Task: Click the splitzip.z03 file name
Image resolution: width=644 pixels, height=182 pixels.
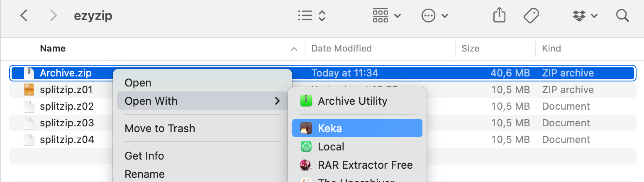Action: tap(67, 123)
